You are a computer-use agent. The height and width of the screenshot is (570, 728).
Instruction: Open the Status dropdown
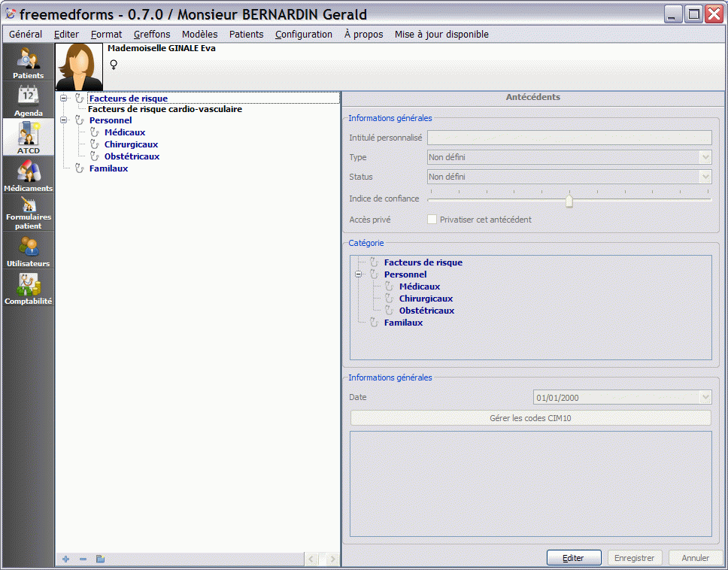pyautogui.click(x=705, y=177)
